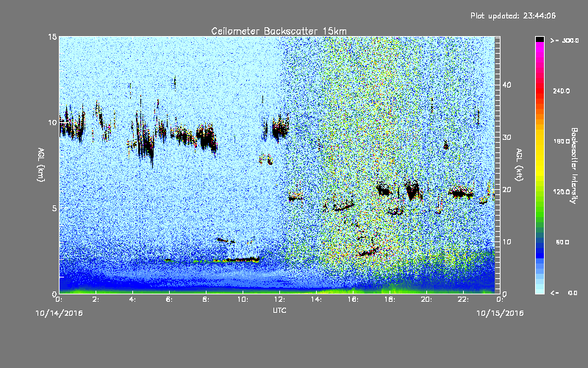Screen dimensions: 588x368
Task: Click the 14: hour tick label
Action: (x=316, y=300)
